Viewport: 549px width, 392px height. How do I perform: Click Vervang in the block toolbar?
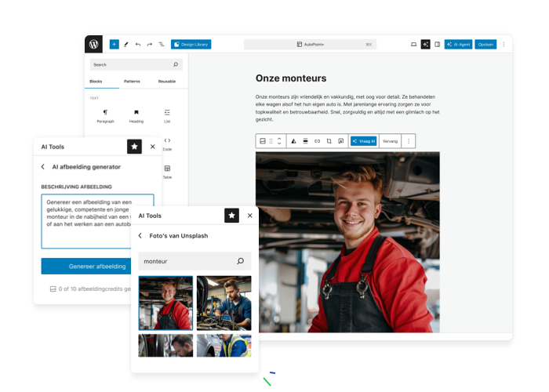tap(390, 141)
